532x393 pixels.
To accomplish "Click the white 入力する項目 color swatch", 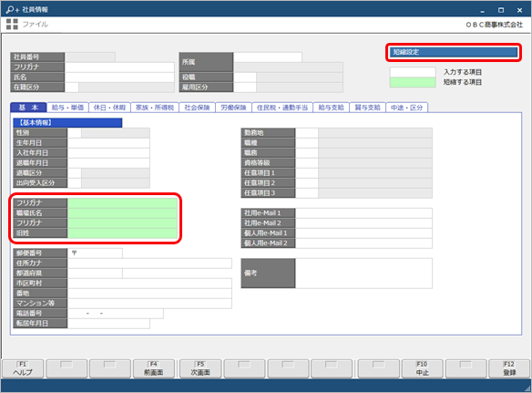I will [413, 72].
